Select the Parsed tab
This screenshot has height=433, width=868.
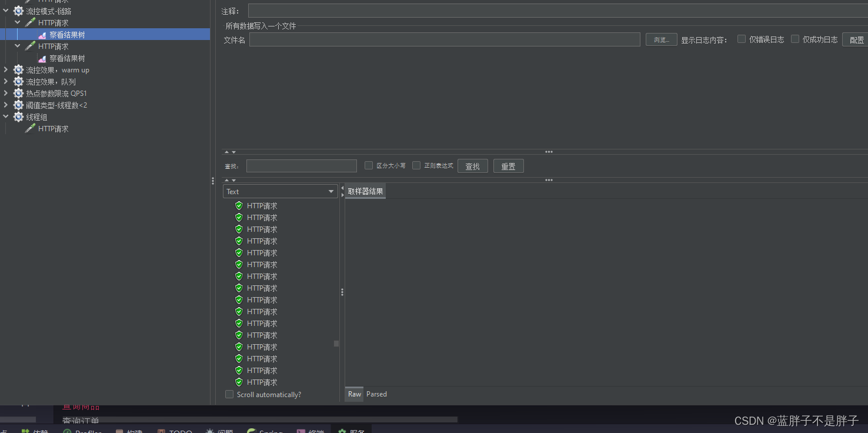point(376,394)
